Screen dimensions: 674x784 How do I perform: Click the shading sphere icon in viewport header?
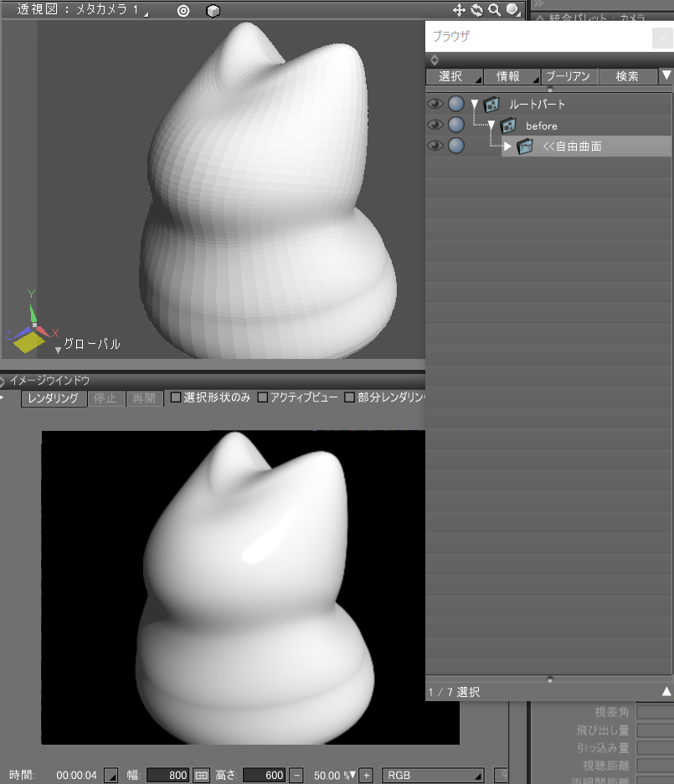click(x=512, y=10)
